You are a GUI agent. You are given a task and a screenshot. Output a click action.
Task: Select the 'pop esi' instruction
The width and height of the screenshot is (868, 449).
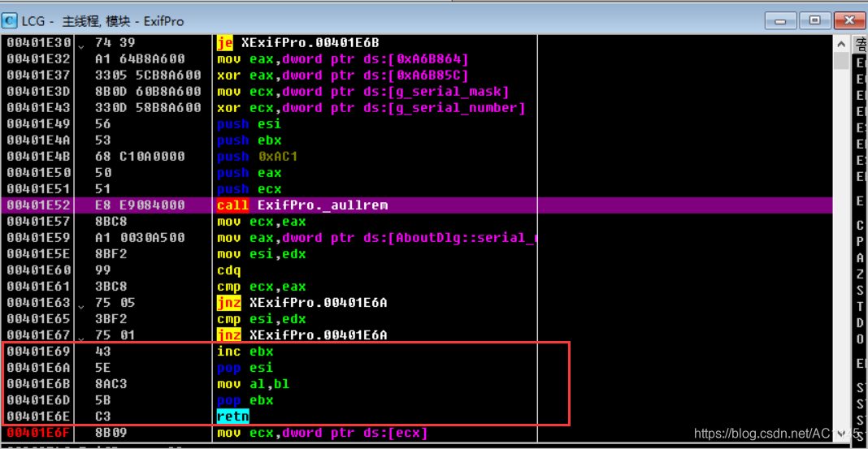click(245, 368)
